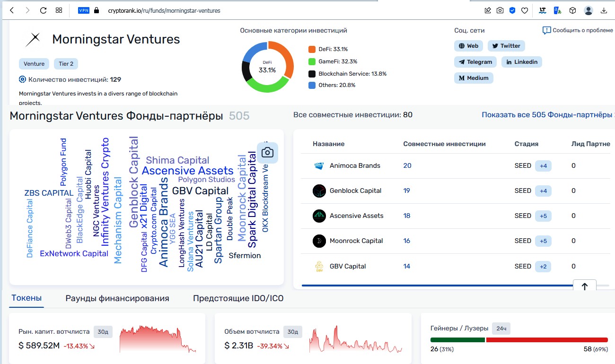Click the Animoca Brands logo icon
Image resolution: width=615 pixels, height=364 pixels.
coord(319,166)
